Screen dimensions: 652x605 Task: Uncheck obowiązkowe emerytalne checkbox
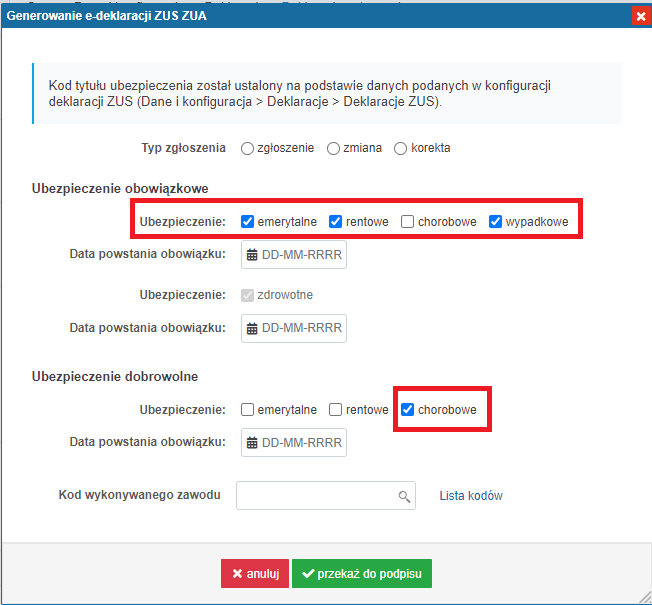tap(247, 222)
